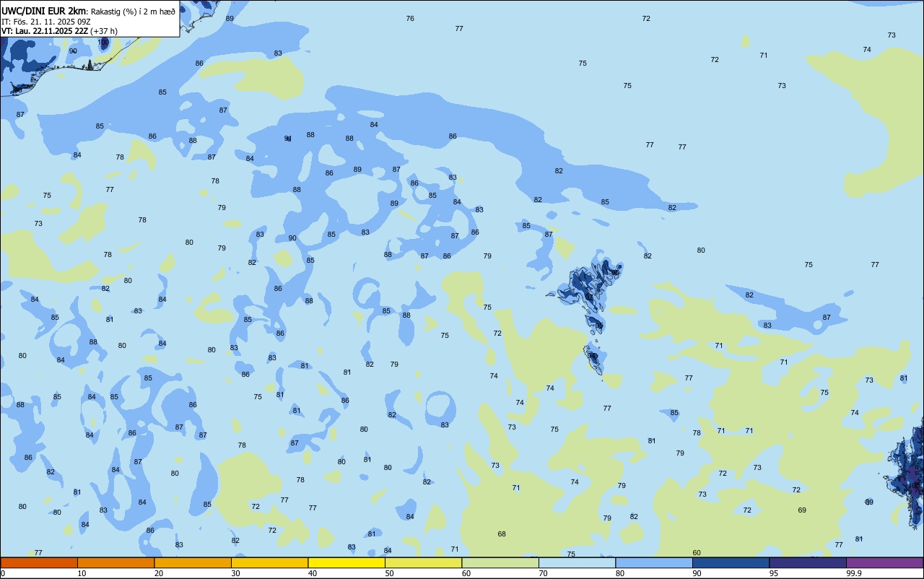Click the 20–30 amber legend swatch
The height and width of the screenshot is (579, 924).
coord(193,562)
